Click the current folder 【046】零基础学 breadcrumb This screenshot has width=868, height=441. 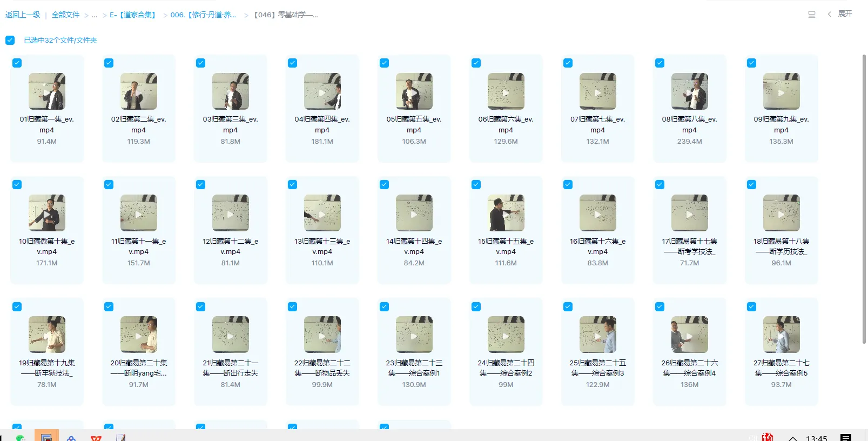[x=286, y=15]
